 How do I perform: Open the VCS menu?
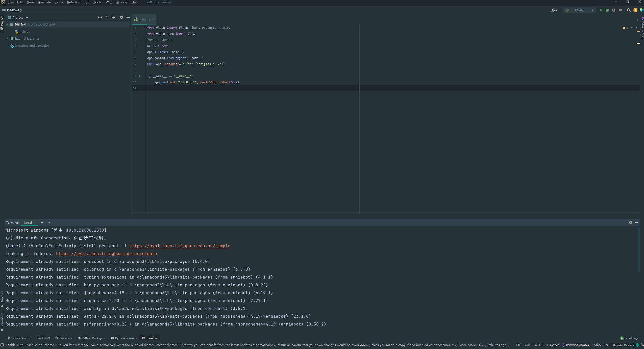coord(109,2)
